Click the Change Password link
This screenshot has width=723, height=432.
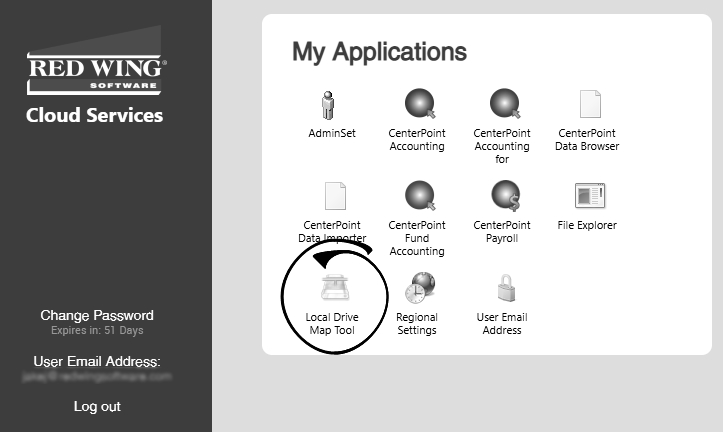tap(97, 315)
